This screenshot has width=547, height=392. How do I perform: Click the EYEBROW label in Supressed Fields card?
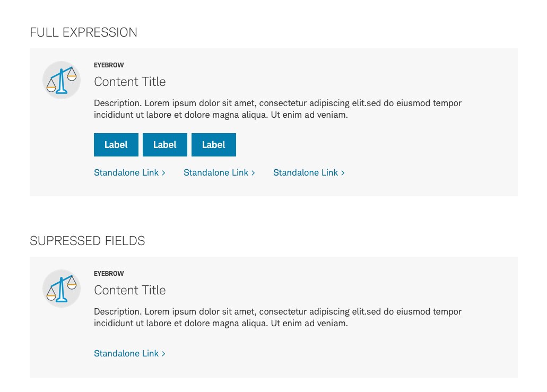[109, 274]
